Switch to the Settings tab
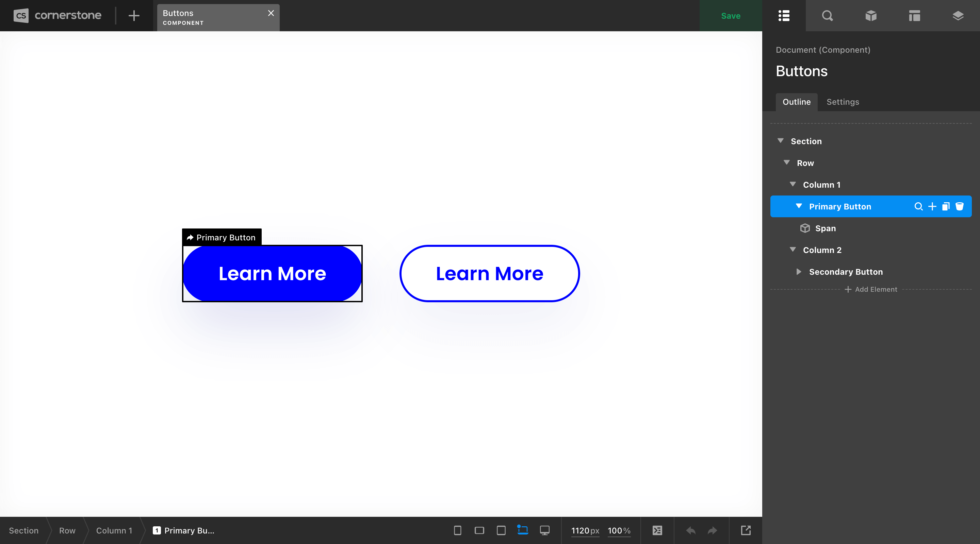 (843, 102)
